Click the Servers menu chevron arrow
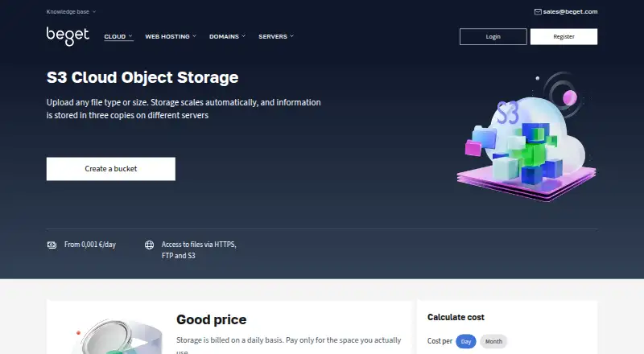This screenshot has width=644, height=354. click(291, 36)
